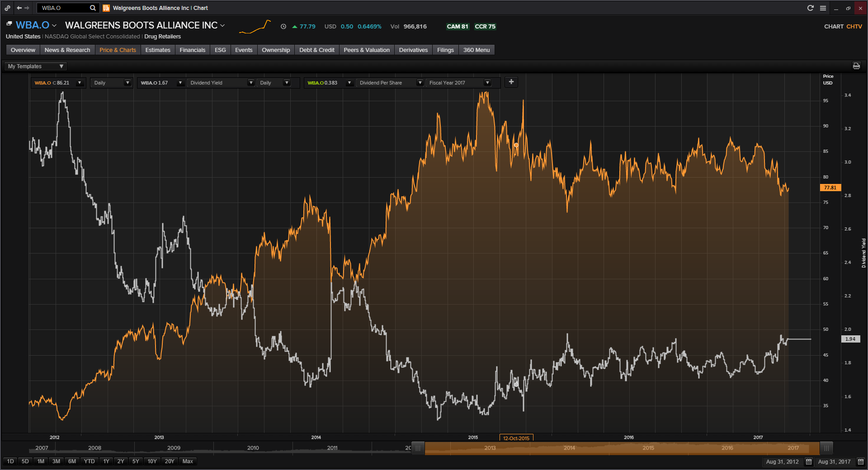The image size is (868, 470).
Task: View the Ownership tab
Action: click(276, 50)
